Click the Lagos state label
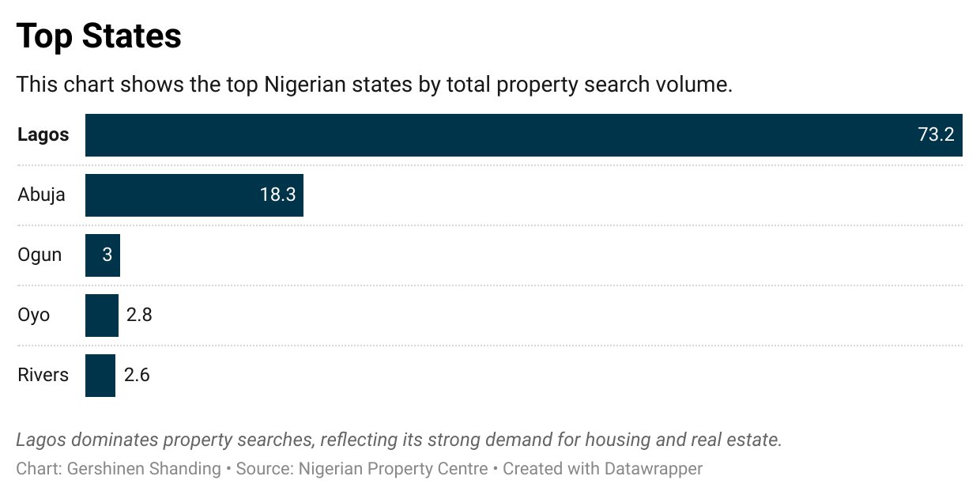 tap(43, 135)
